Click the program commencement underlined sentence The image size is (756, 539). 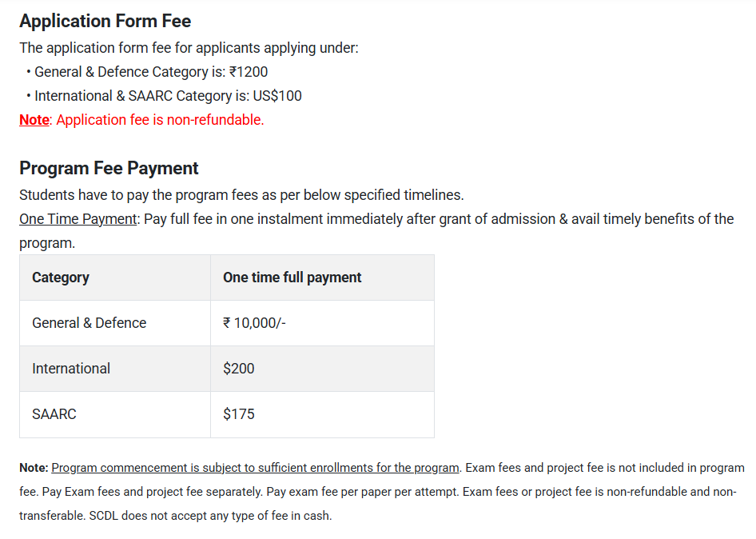tap(255, 468)
